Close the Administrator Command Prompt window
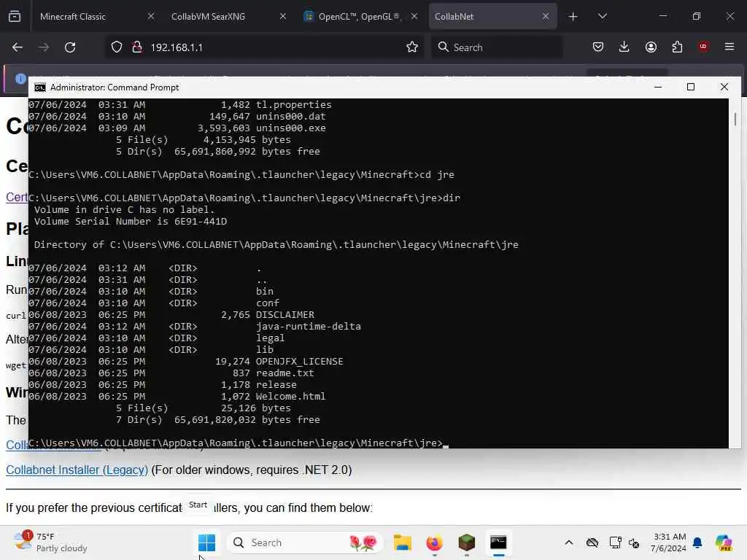The height and width of the screenshot is (560, 747). click(724, 87)
